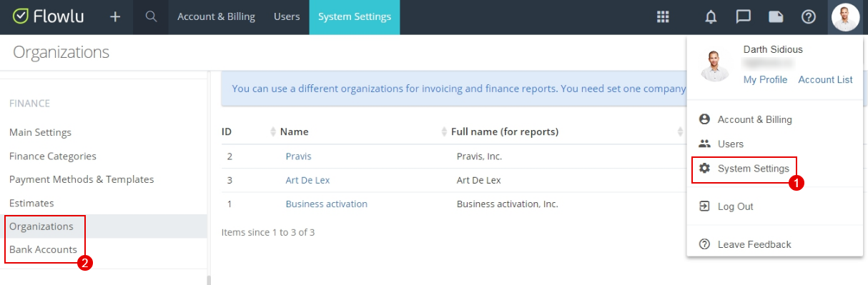
Task: Click ID cell '3' in Art De Lex row
Action: (230, 180)
